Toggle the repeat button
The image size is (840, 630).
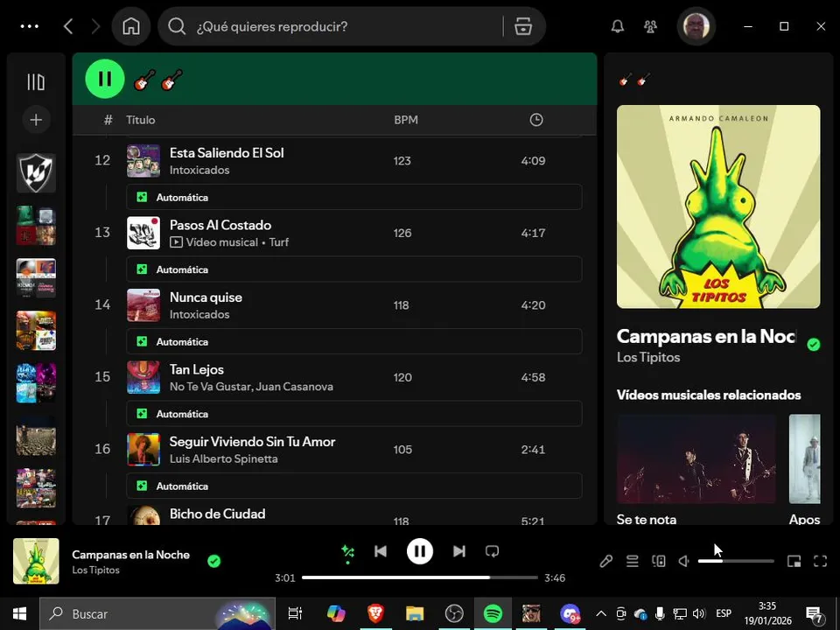pyautogui.click(x=492, y=551)
